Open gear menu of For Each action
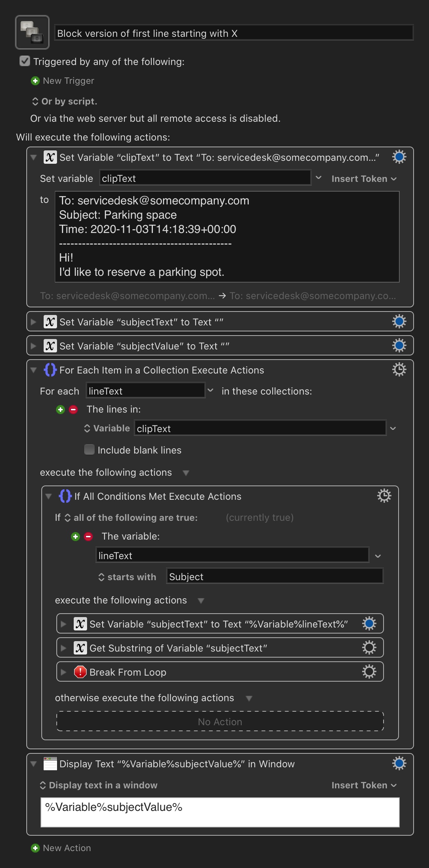Image resolution: width=429 pixels, height=868 pixels. 399,369
